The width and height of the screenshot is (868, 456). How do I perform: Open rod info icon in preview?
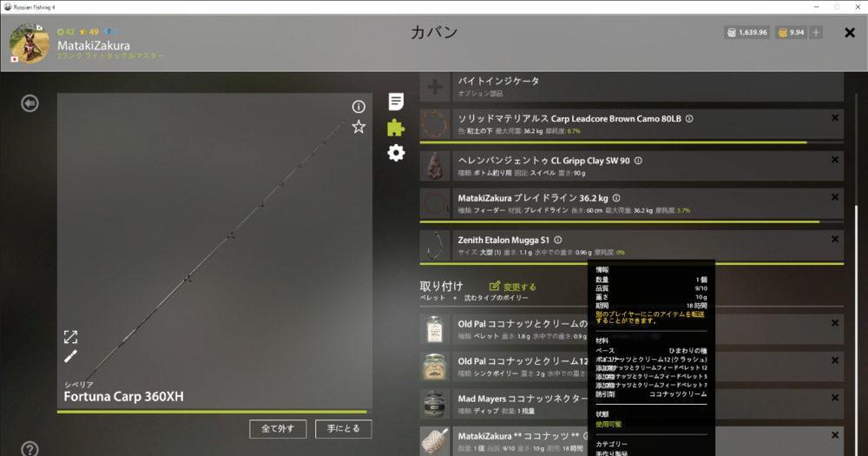click(x=358, y=106)
